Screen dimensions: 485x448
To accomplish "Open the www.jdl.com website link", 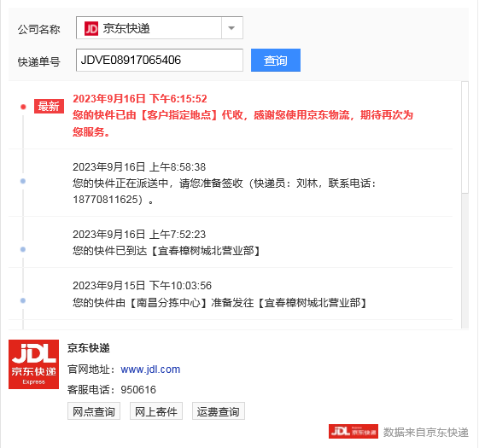I will 150,369.
